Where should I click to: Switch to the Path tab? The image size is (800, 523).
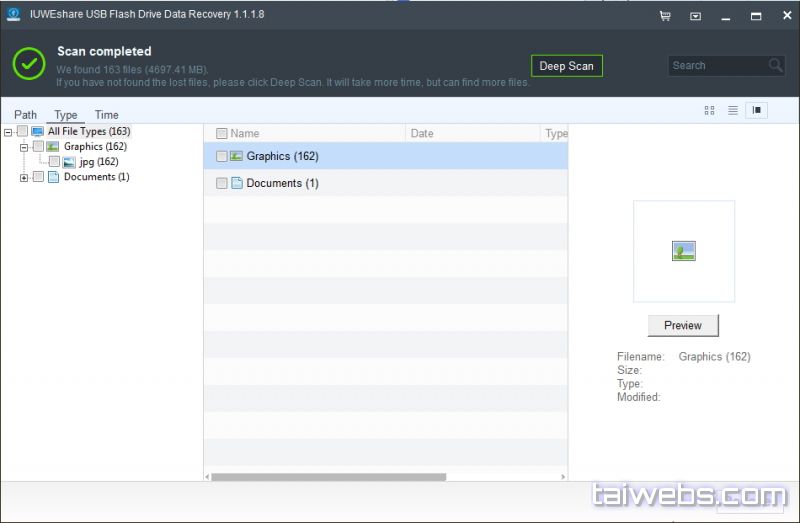pyautogui.click(x=25, y=115)
